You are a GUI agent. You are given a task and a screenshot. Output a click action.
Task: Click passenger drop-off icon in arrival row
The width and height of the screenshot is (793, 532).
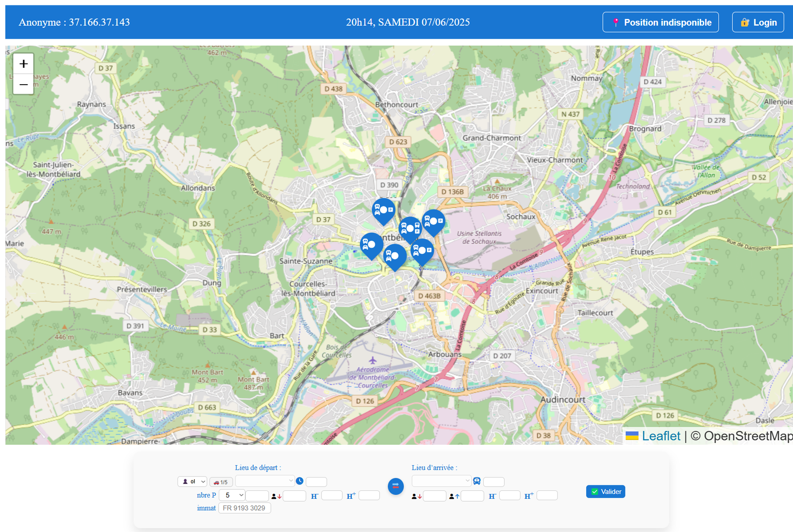pos(417,496)
